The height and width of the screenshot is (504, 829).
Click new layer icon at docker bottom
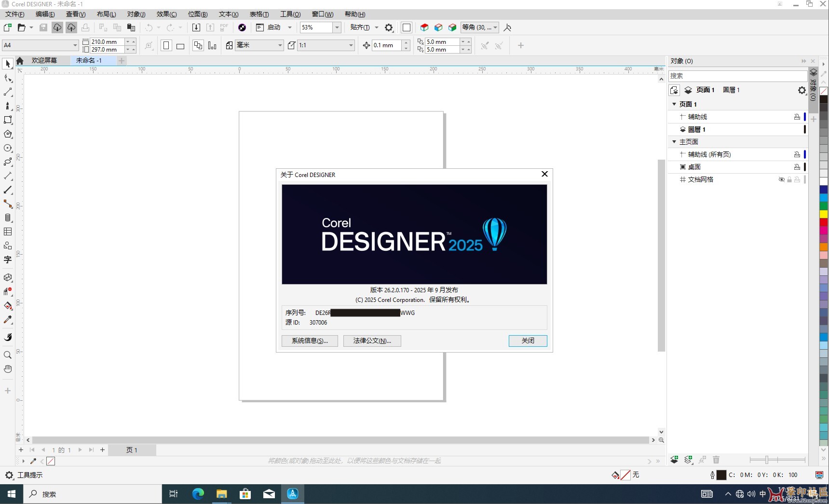click(x=674, y=460)
